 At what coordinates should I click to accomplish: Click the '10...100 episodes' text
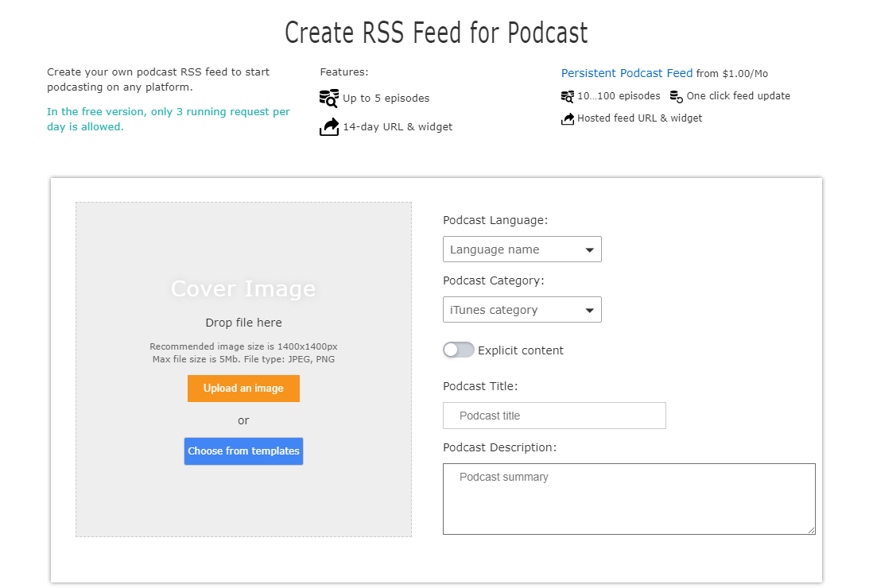pos(619,95)
